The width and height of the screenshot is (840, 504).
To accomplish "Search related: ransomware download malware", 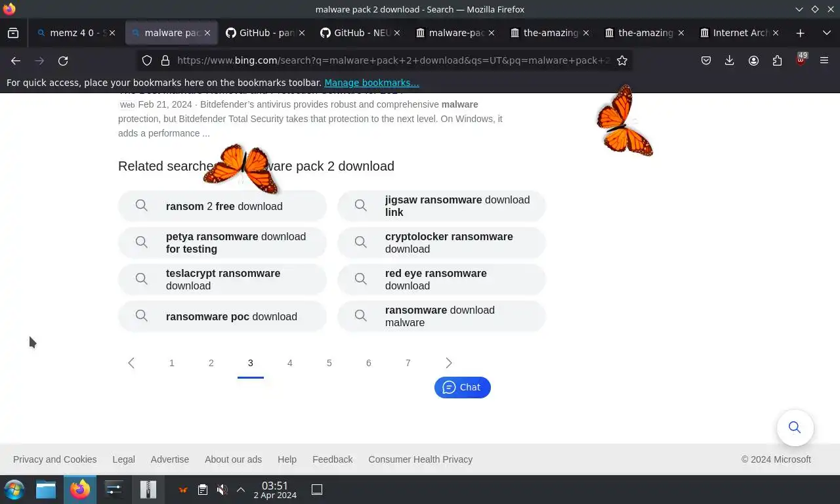I will tap(442, 316).
